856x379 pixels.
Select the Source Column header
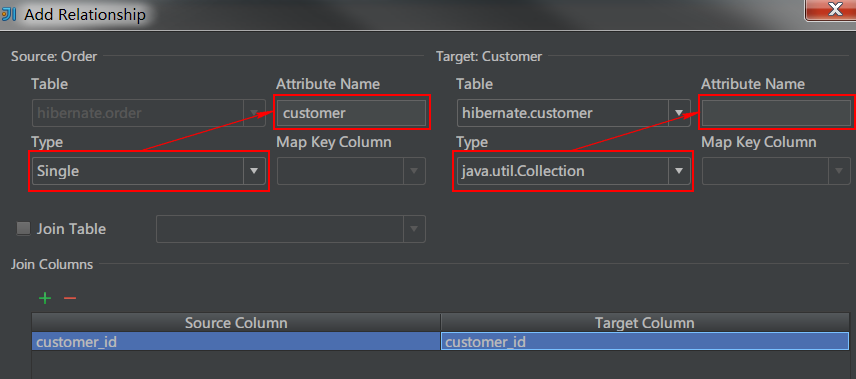point(236,322)
